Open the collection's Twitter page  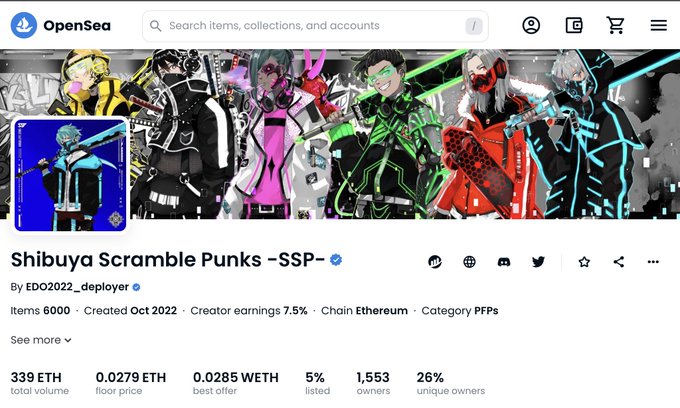(x=538, y=261)
